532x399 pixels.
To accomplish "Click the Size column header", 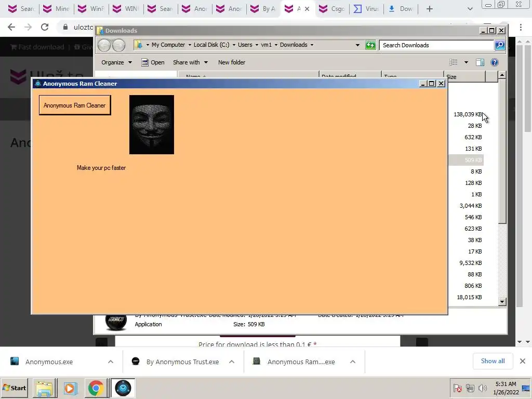I will 465,77.
